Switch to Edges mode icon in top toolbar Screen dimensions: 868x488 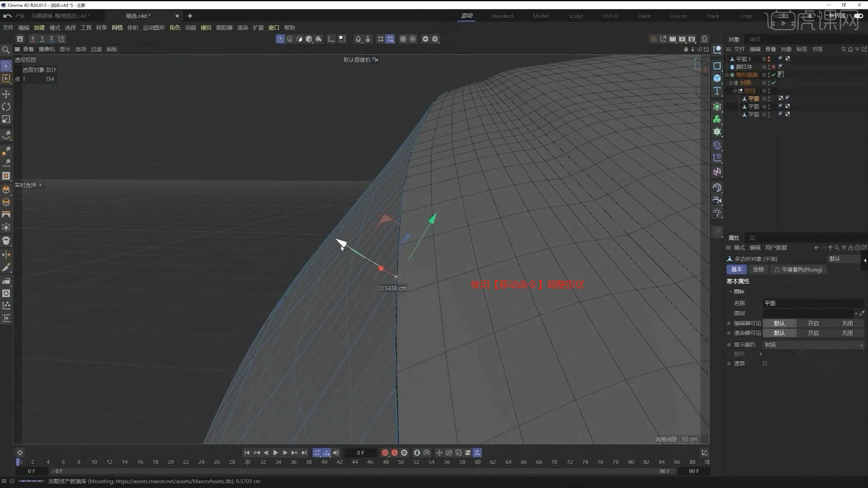pos(290,39)
